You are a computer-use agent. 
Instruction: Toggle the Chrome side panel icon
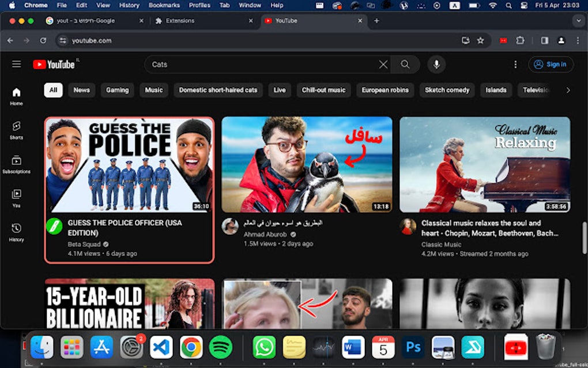(545, 40)
